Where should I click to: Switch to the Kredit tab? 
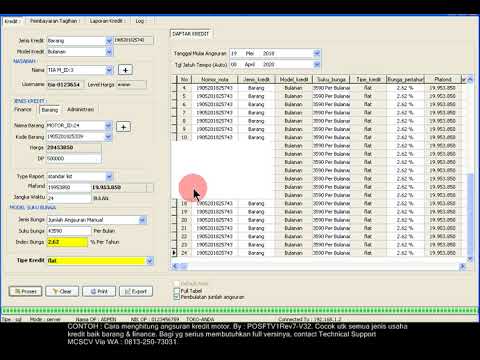pyautogui.click(x=12, y=21)
